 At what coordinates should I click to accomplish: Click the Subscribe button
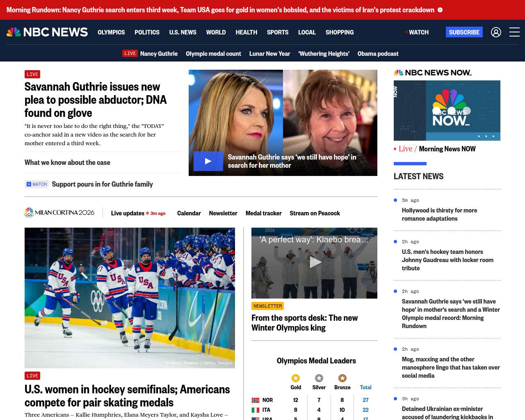(x=464, y=32)
